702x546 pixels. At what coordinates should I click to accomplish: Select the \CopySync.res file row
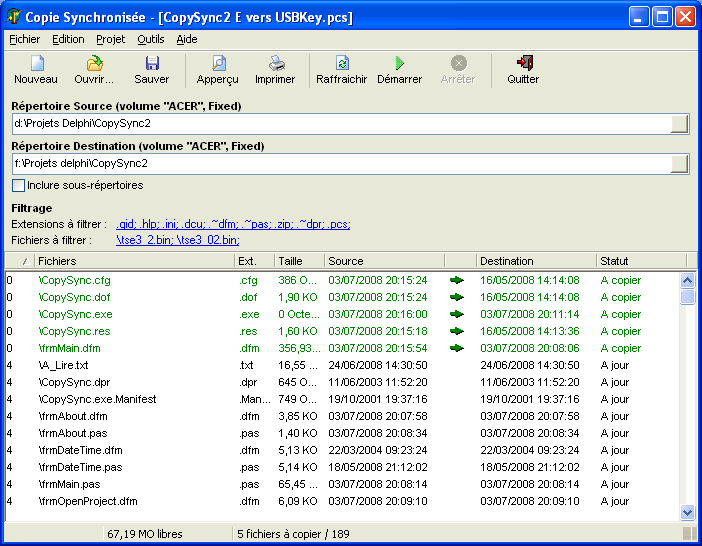342,331
